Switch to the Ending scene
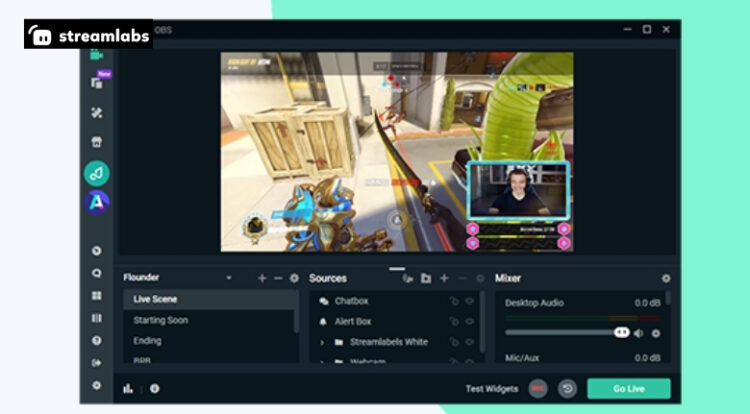Image resolution: width=750 pixels, height=414 pixels. 209,341
